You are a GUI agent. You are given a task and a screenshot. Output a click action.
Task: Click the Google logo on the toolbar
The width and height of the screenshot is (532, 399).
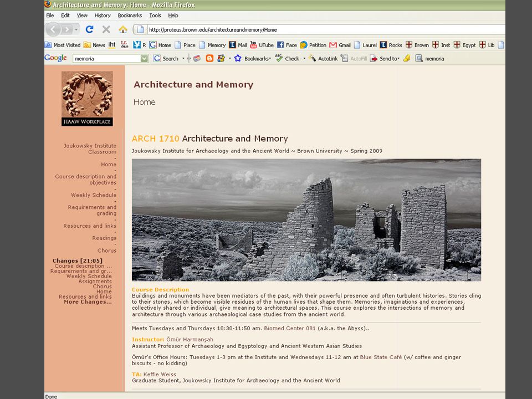click(55, 58)
